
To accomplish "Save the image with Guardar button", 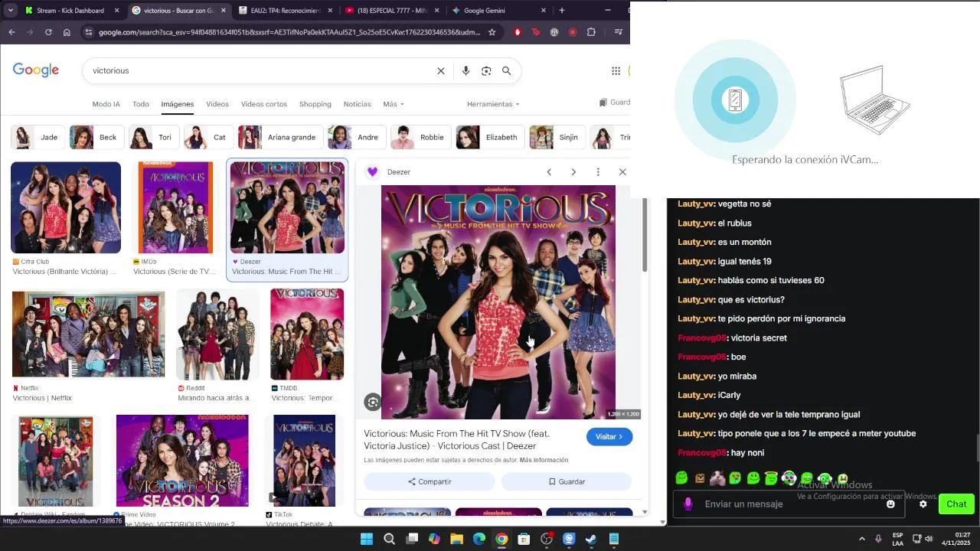I will 567,481.
